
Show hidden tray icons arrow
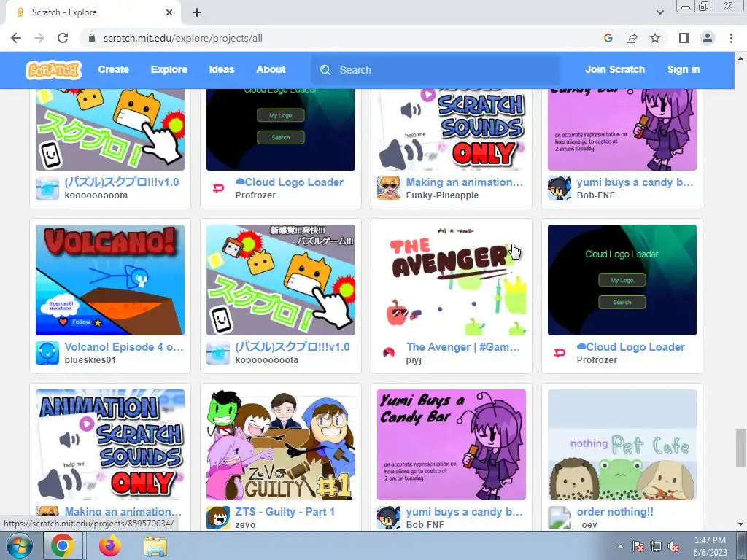620,547
